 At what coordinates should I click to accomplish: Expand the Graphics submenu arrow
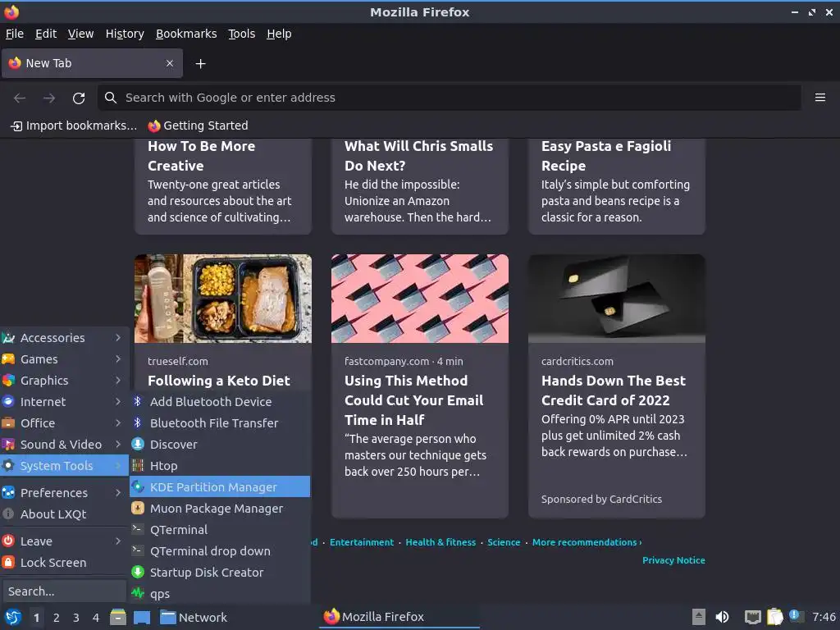(118, 381)
